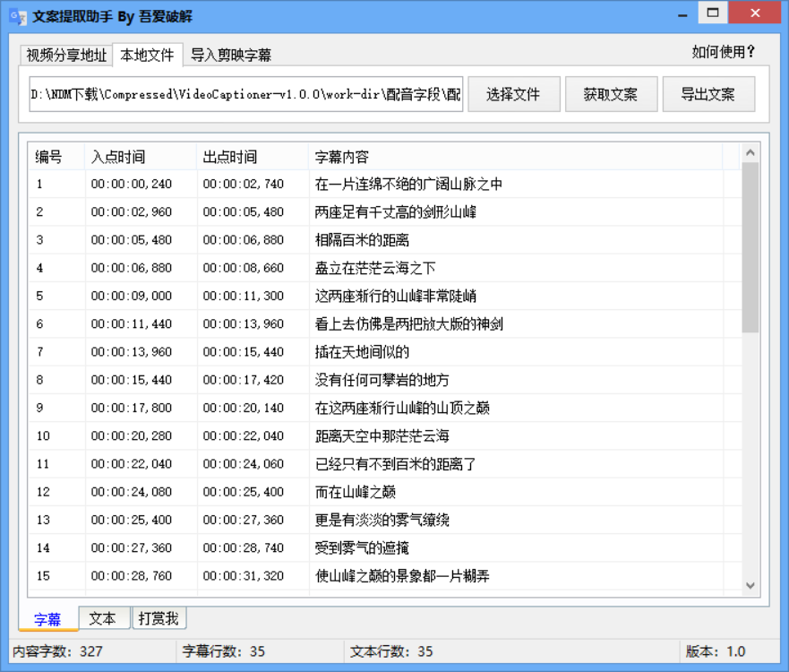789x672 pixels.
Task: Click the scrollbar up arrow icon
Action: (x=750, y=151)
